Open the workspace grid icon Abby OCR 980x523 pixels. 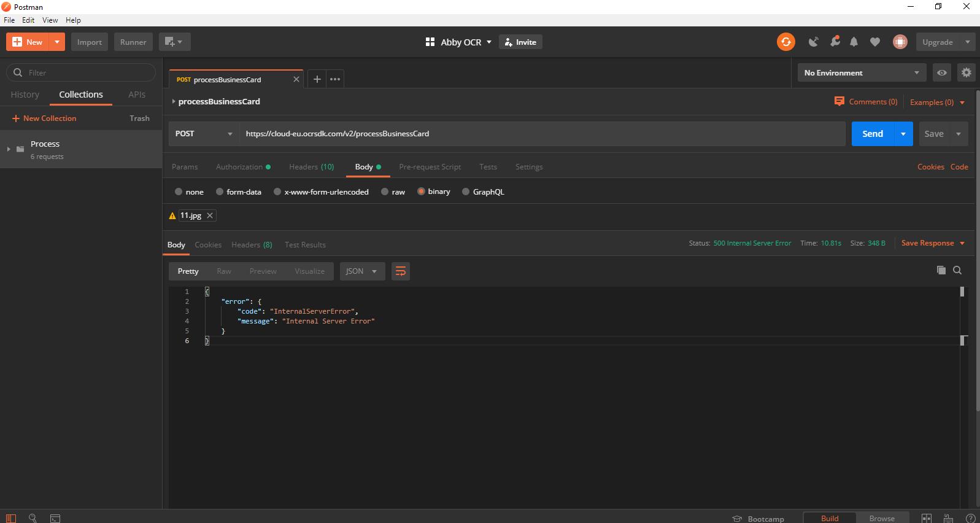430,42
